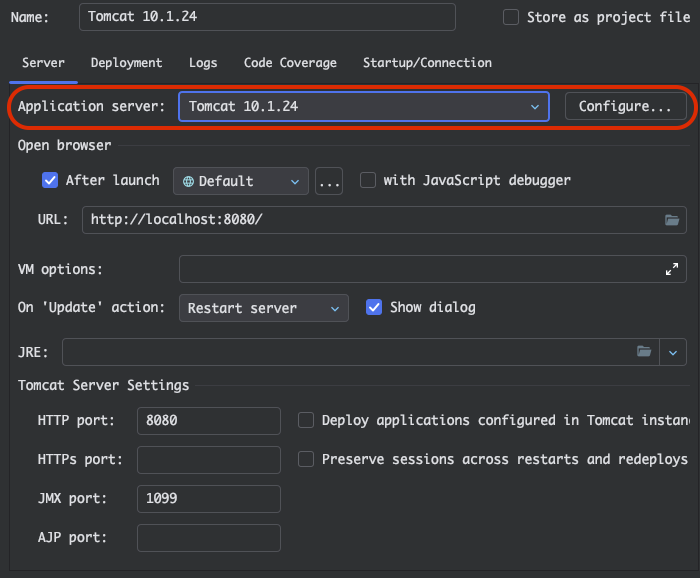
Task: Enable Deploy applications configured in Tomcat instance
Action: [x=306, y=420]
